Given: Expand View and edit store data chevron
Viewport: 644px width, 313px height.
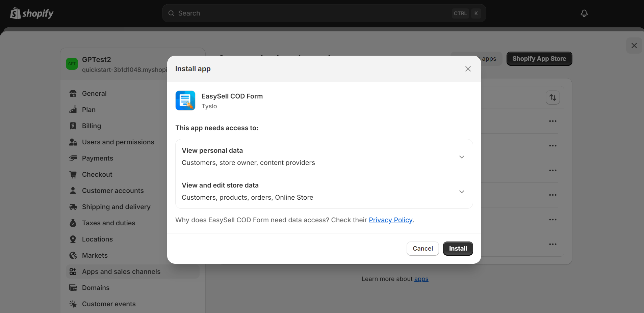Looking at the screenshot, I should tap(461, 192).
